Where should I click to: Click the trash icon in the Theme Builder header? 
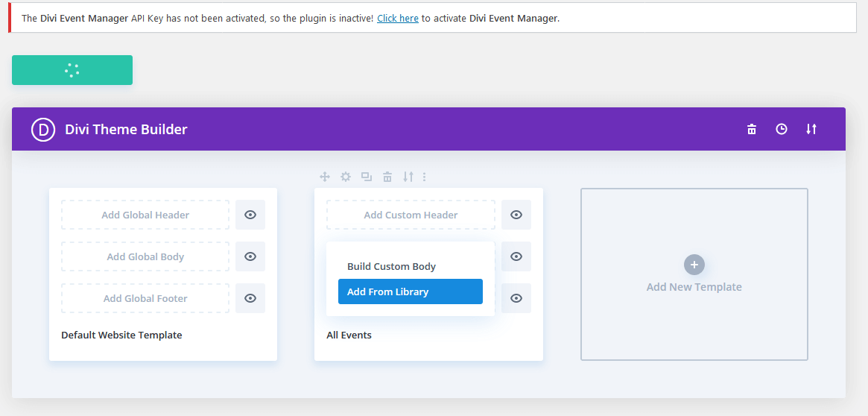[751, 130]
